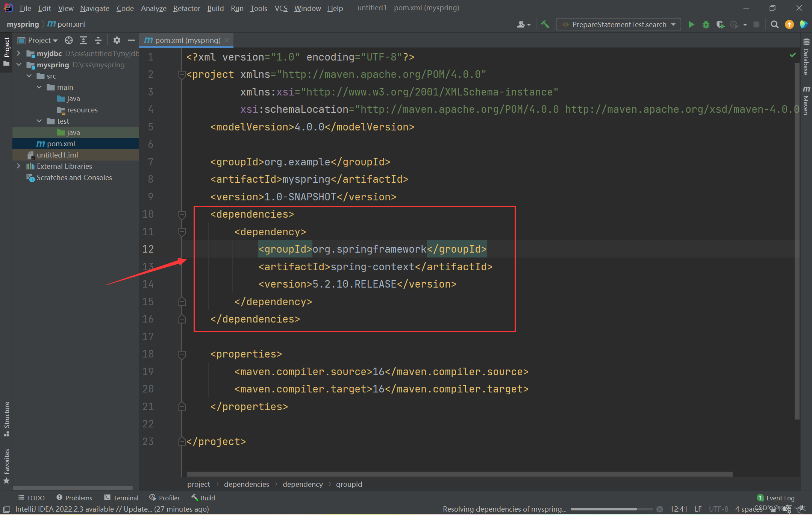Click the Build project hammer icon
This screenshot has width=812, height=515.
click(545, 24)
